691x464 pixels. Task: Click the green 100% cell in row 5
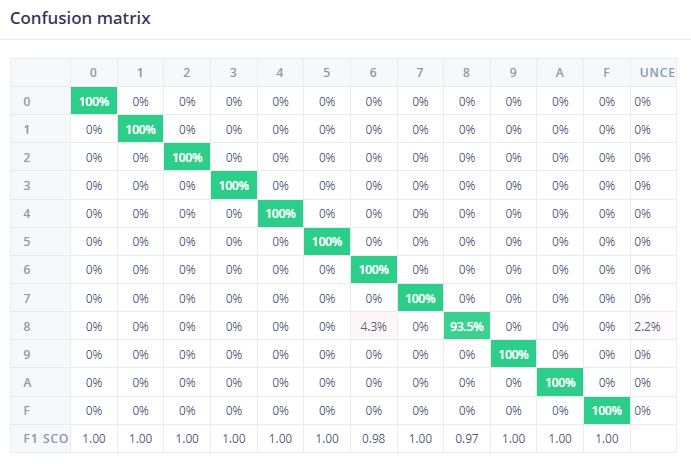pos(327,241)
